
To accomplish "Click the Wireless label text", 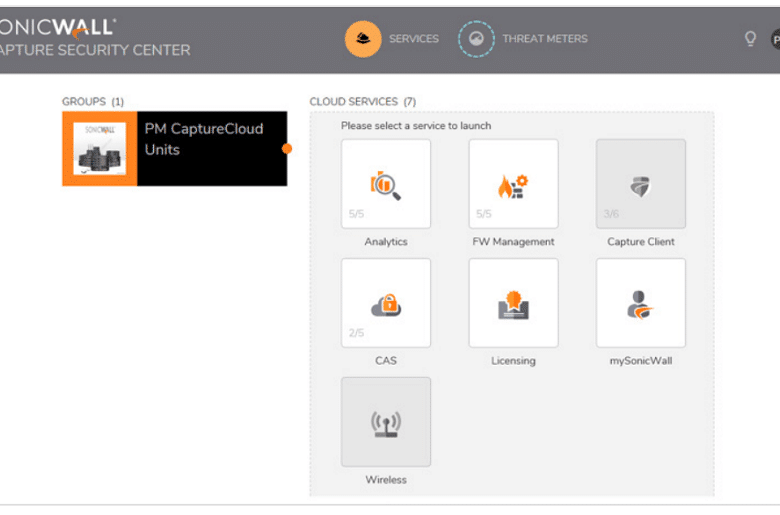I will [x=386, y=480].
